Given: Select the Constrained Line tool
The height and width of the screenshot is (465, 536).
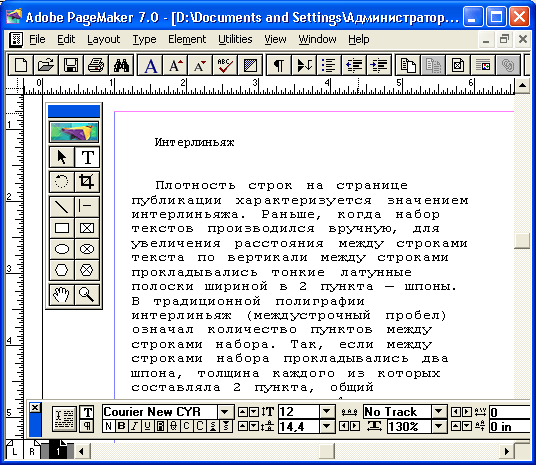Looking at the screenshot, I should point(87,207).
